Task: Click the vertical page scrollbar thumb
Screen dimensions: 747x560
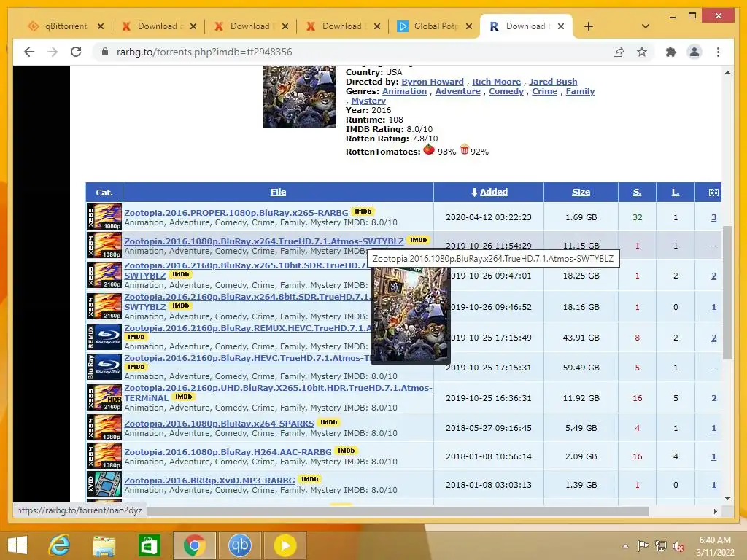Action: click(727, 293)
